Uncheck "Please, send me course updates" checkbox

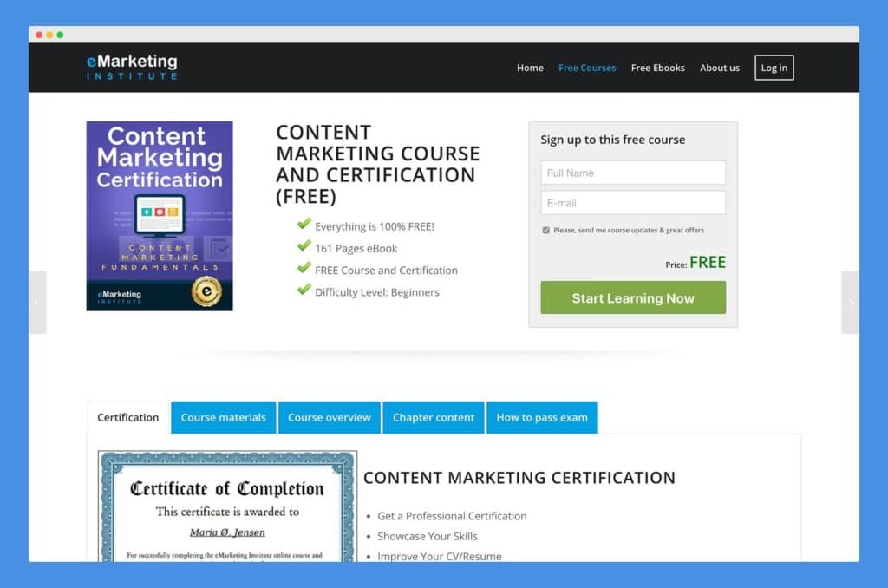545,230
